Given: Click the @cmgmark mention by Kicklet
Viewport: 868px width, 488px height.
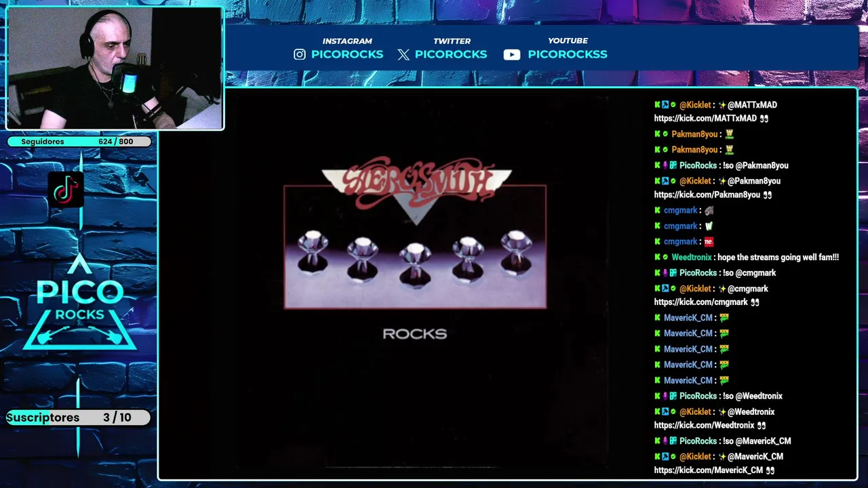Looking at the screenshot, I should pos(748,289).
